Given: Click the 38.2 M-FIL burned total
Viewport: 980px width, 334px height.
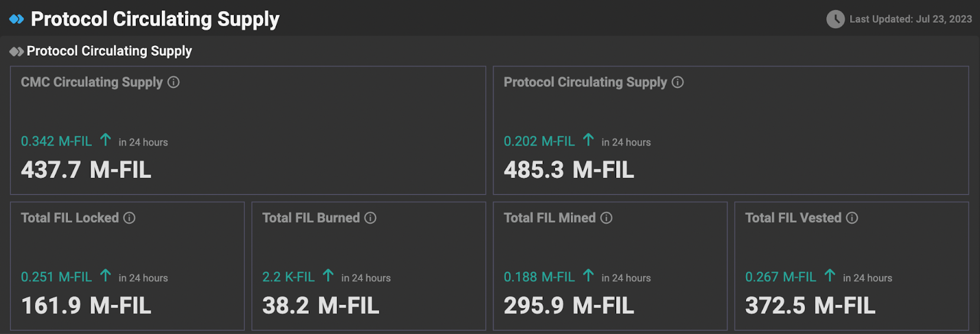Looking at the screenshot, I should (320, 306).
